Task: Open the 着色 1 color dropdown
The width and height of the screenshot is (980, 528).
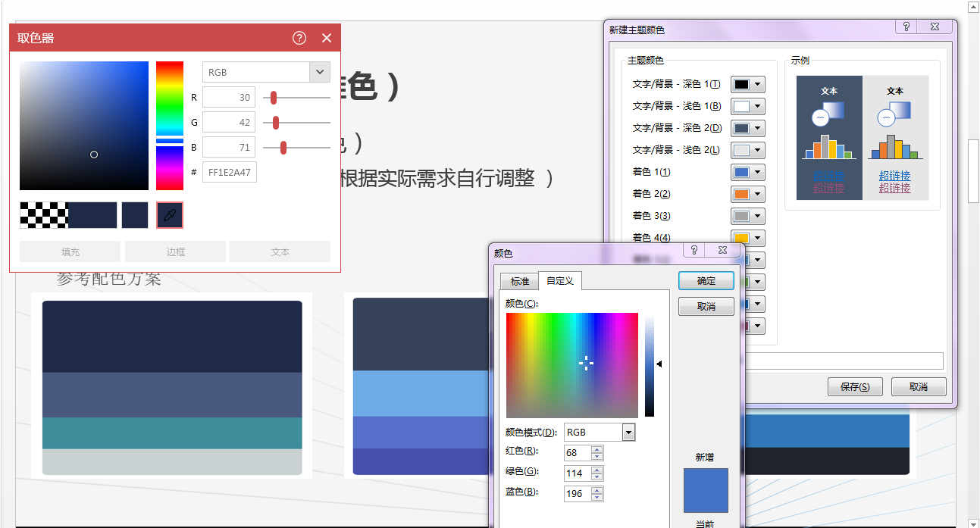Action: point(748,172)
